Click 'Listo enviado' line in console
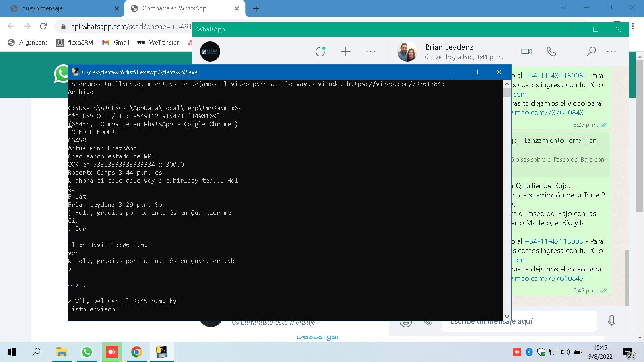Screen dimensions: 644x362 (x=91, y=309)
